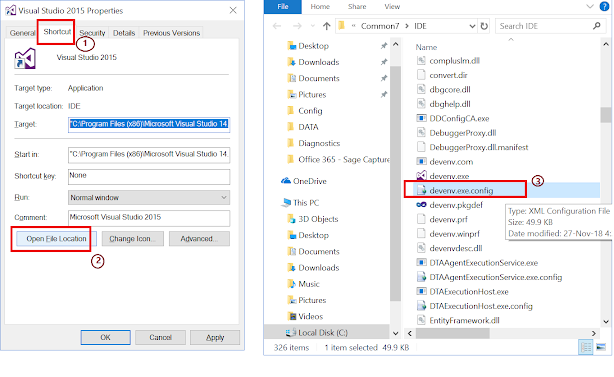This screenshot has width=614, height=377.
Task: Open the Previous Versions tab
Action: pos(171,33)
